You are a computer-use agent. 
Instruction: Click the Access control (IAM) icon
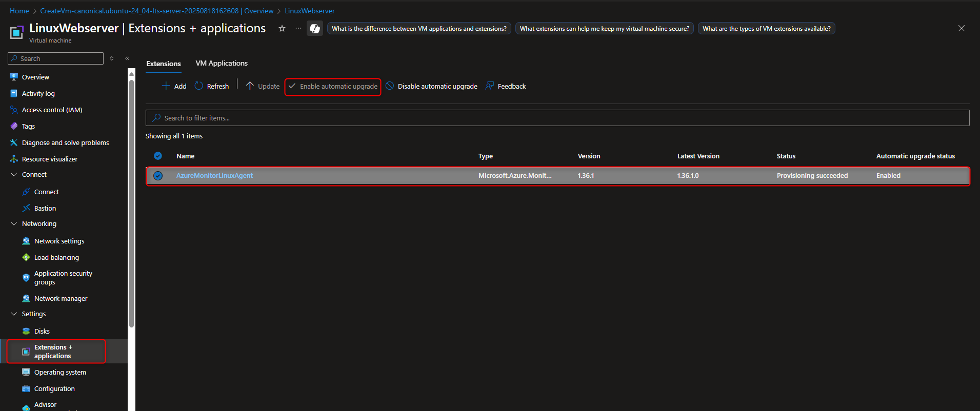click(x=14, y=110)
